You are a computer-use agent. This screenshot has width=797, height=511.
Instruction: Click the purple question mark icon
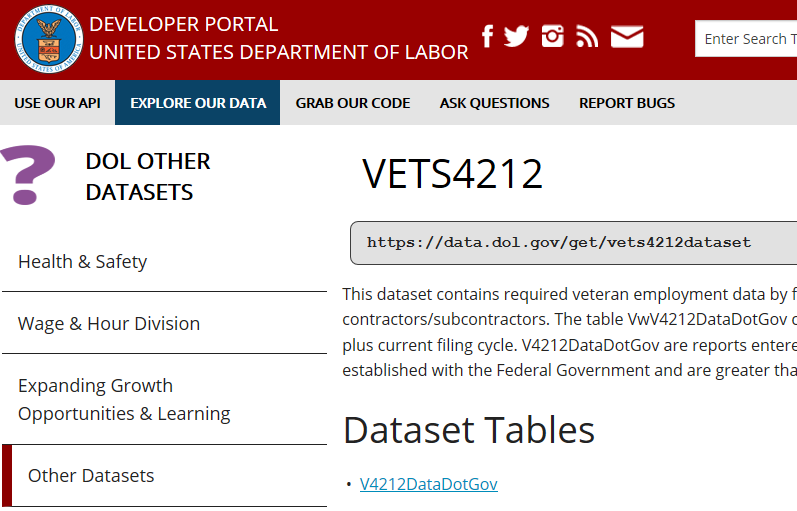[x=28, y=175]
